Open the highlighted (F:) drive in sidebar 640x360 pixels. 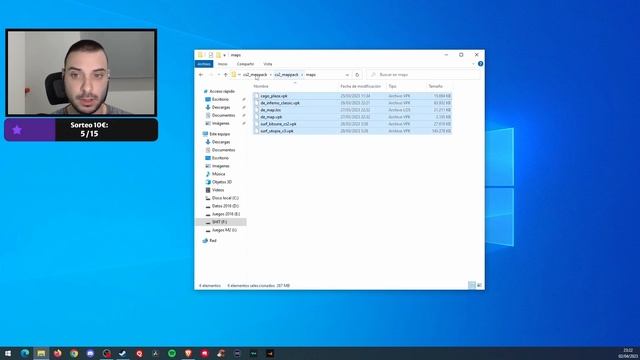click(x=221, y=222)
